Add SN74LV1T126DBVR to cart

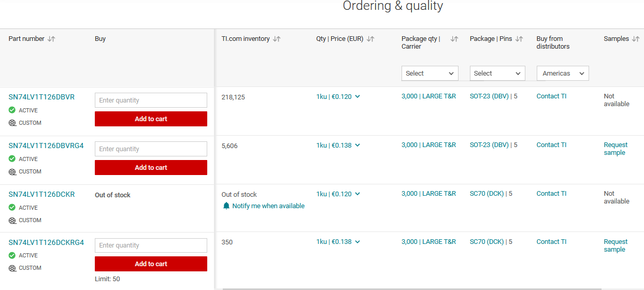click(x=151, y=119)
